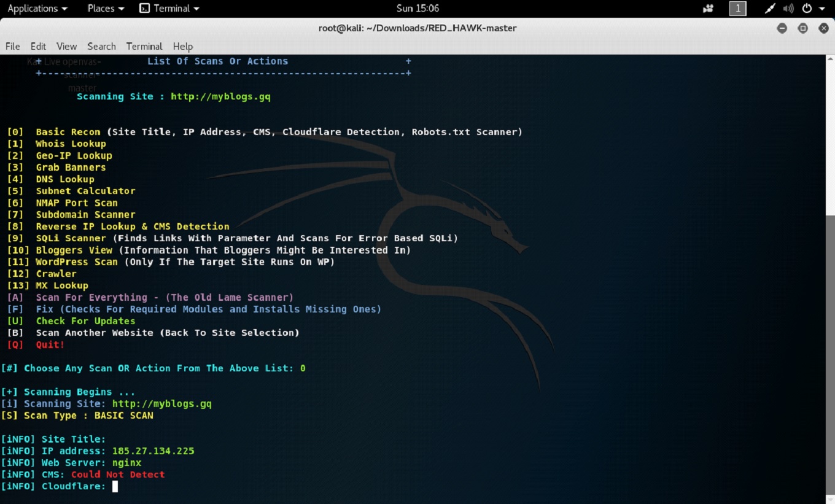Click the 'Basic Recon' option text
The image size is (835, 504).
click(68, 132)
